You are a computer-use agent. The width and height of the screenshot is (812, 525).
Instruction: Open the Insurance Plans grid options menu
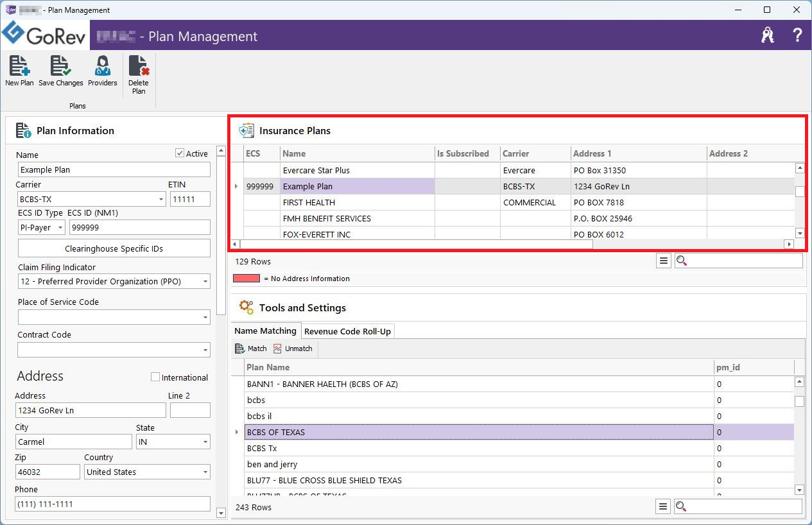tap(664, 261)
